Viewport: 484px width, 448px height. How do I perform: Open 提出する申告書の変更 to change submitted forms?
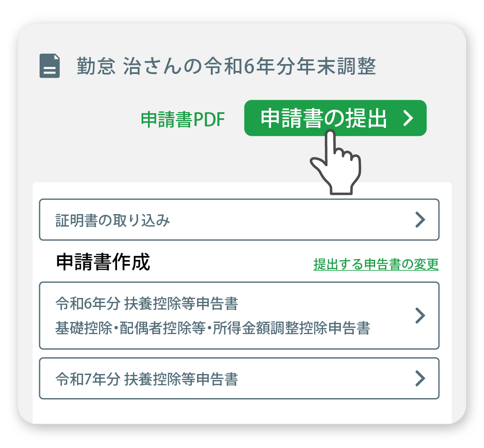coord(375,266)
